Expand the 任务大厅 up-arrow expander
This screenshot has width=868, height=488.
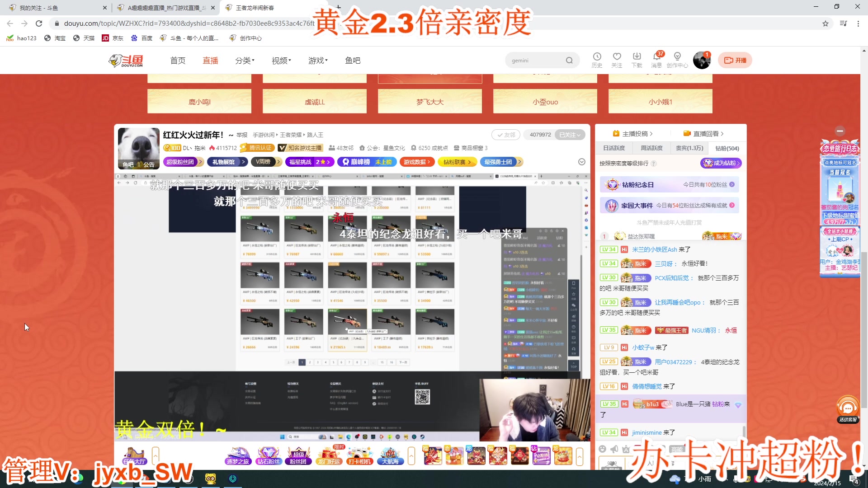click(155, 455)
